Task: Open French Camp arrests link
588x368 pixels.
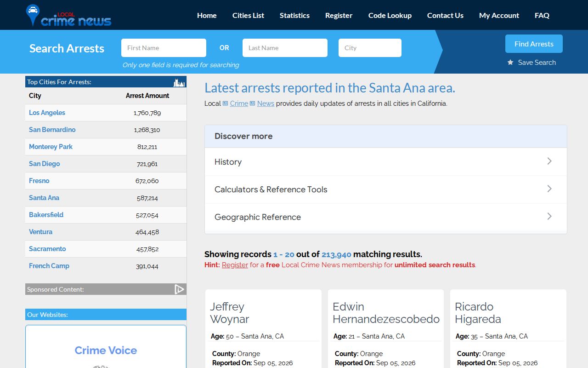Action: (49, 266)
